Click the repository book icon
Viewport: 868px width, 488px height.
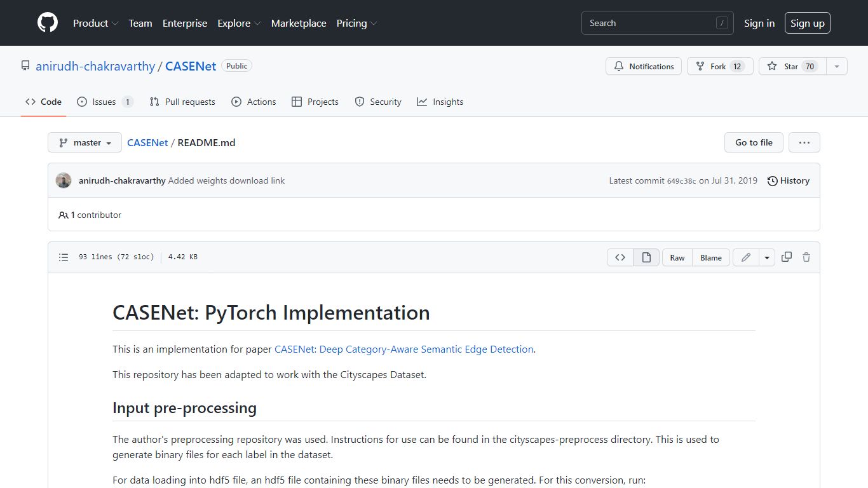[25, 66]
